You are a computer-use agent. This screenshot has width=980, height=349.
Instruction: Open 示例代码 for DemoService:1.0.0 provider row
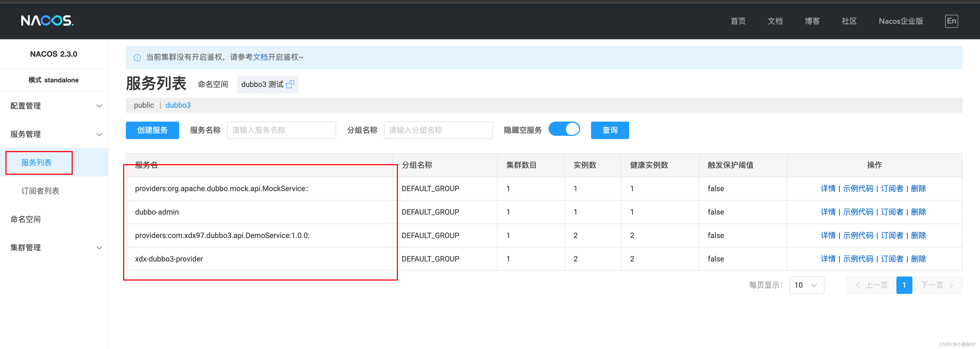pyautogui.click(x=858, y=236)
